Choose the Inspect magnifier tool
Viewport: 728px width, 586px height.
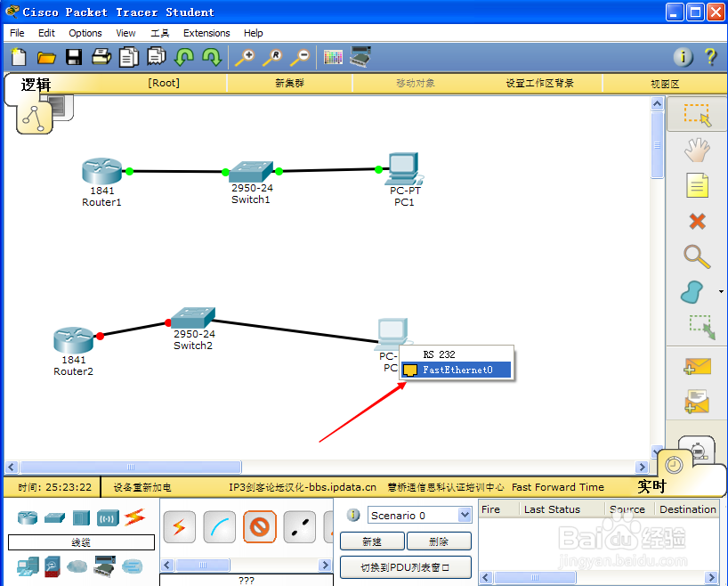[x=697, y=256]
